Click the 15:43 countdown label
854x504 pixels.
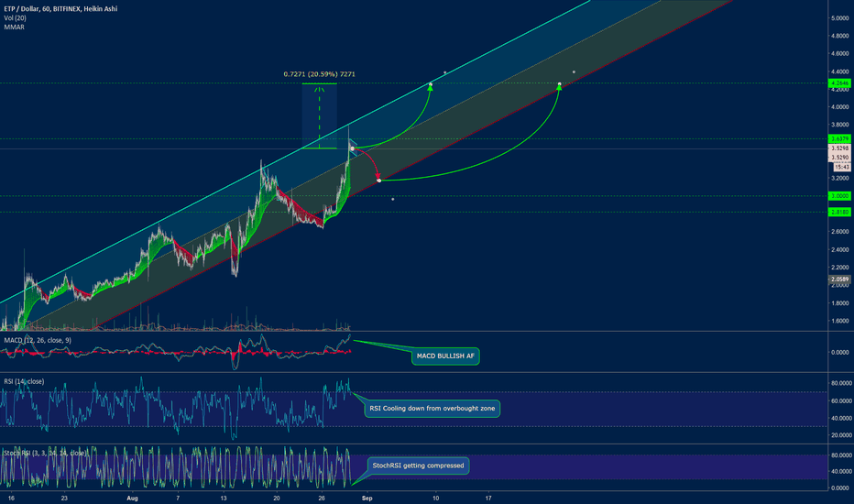[841, 167]
